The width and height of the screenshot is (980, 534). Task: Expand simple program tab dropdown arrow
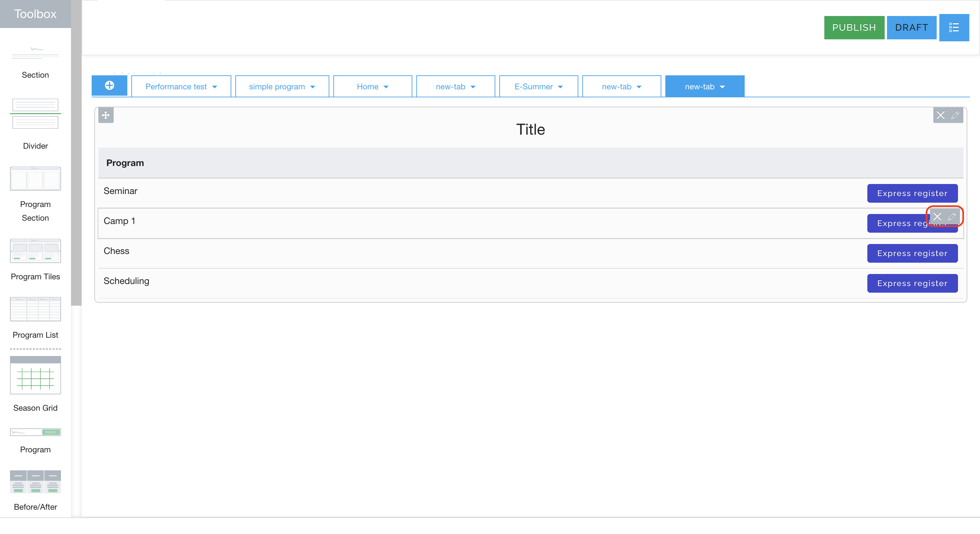313,87
